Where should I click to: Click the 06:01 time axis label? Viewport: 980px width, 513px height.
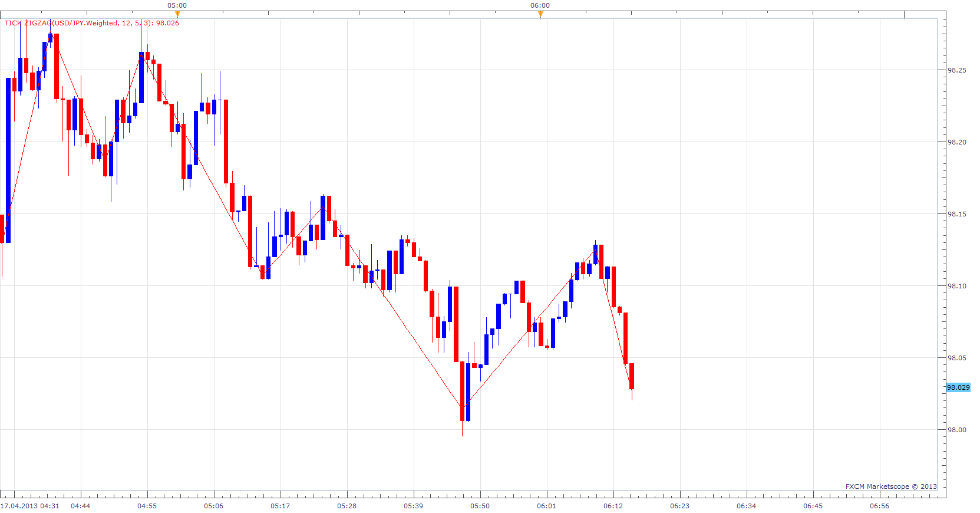click(547, 506)
